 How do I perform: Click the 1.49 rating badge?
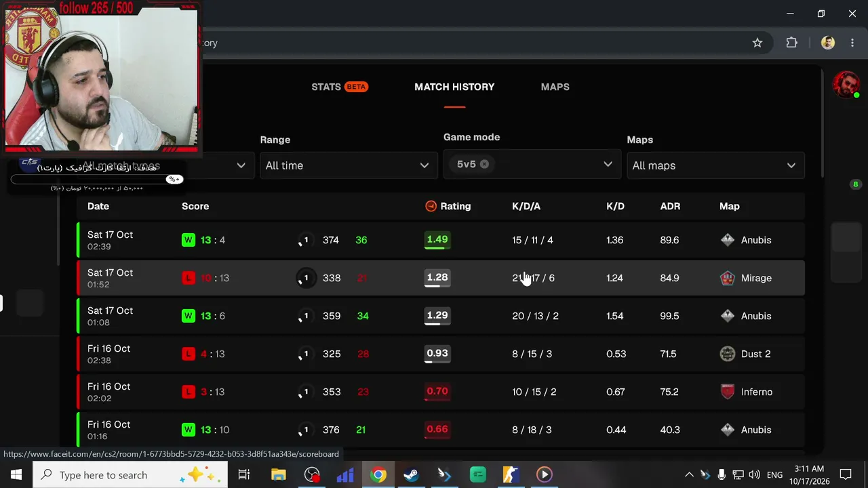click(x=437, y=239)
